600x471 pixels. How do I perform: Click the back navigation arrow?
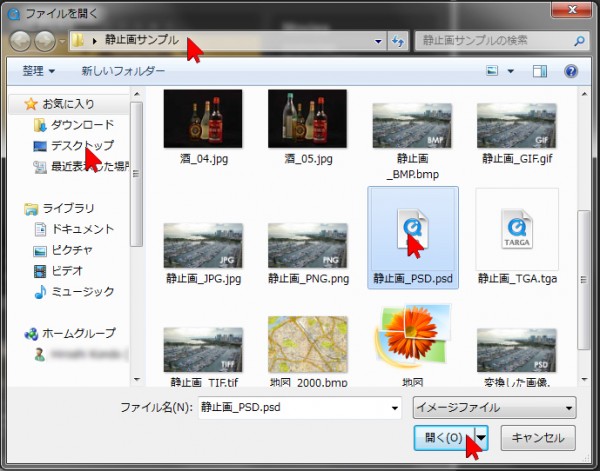tap(20, 42)
